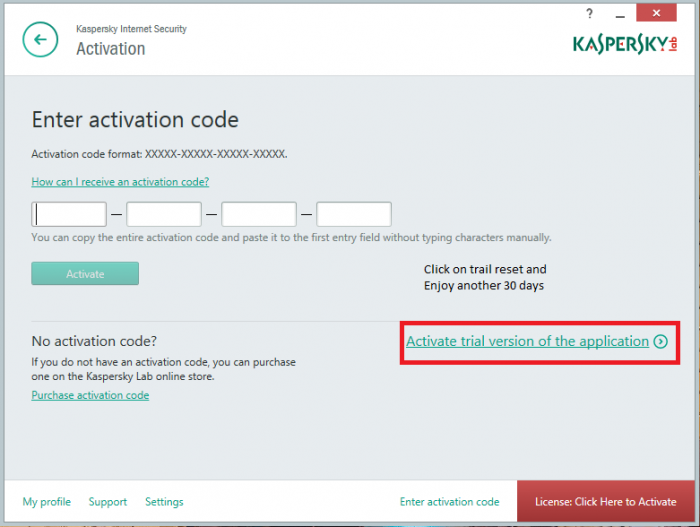Focus the first activation code field

(x=69, y=214)
